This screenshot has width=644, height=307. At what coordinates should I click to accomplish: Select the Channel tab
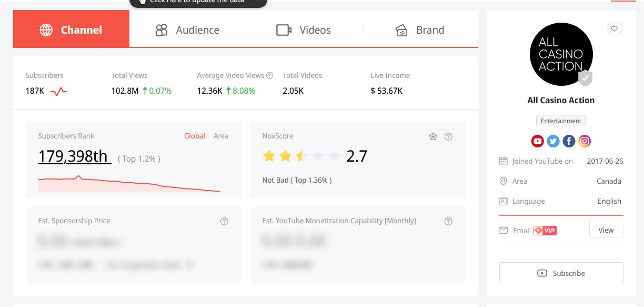71,30
